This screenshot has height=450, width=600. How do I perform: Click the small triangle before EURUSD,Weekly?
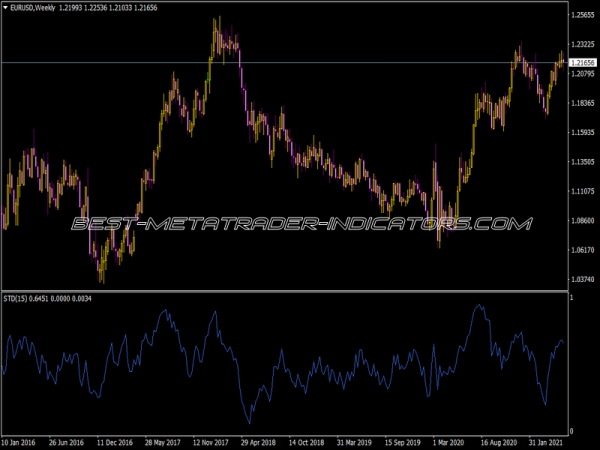click(5, 8)
